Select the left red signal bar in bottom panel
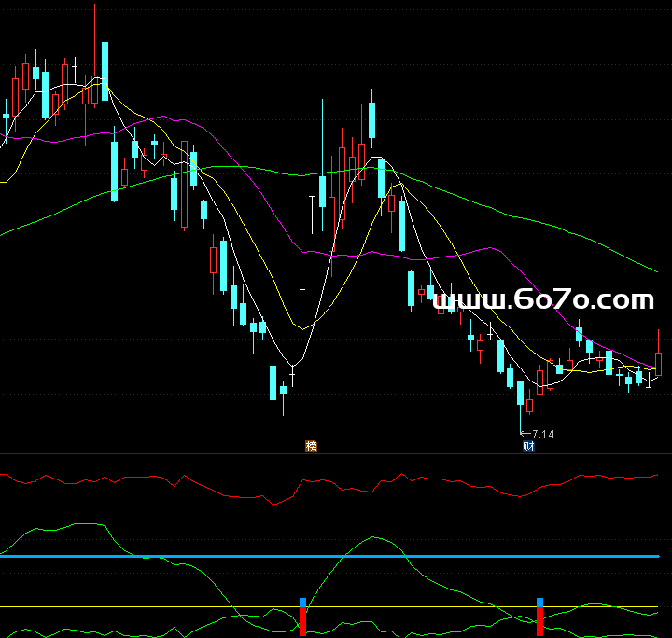 [x=302, y=622]
